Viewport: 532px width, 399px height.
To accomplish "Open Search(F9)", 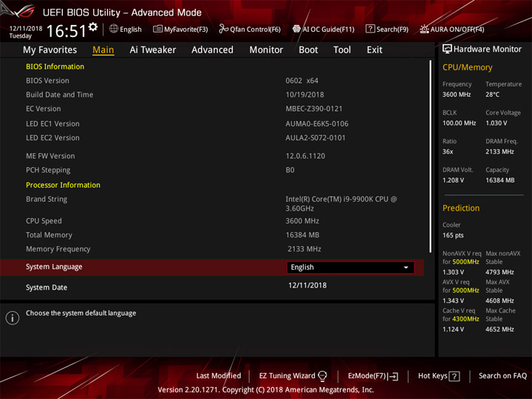I will click(x=392, y=29).
